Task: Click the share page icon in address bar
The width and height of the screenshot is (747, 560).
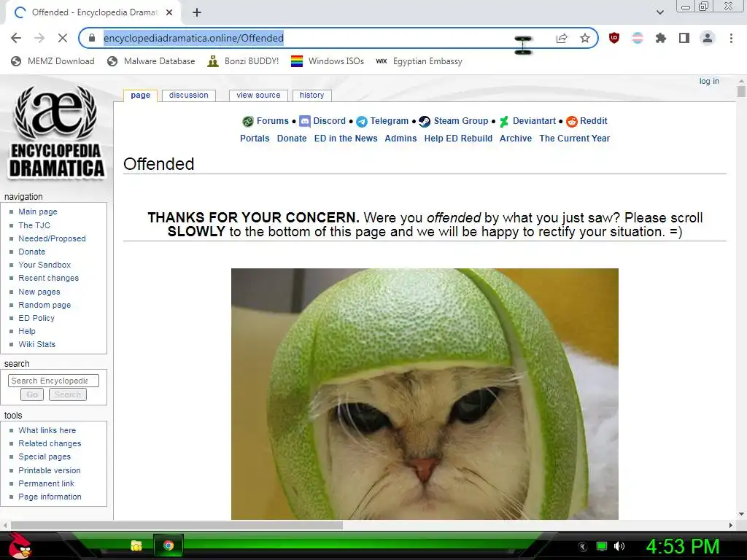Action: click(562, 38)
